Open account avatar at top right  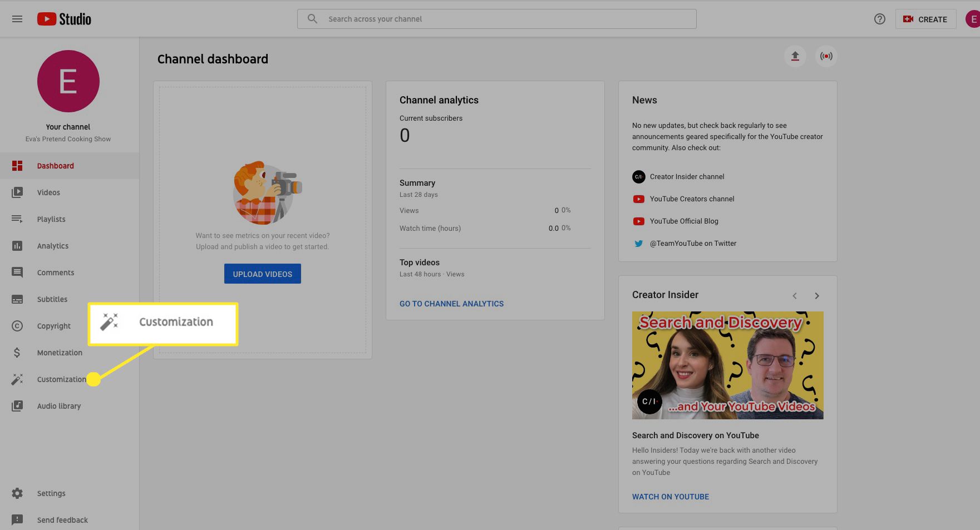point(973,19)
